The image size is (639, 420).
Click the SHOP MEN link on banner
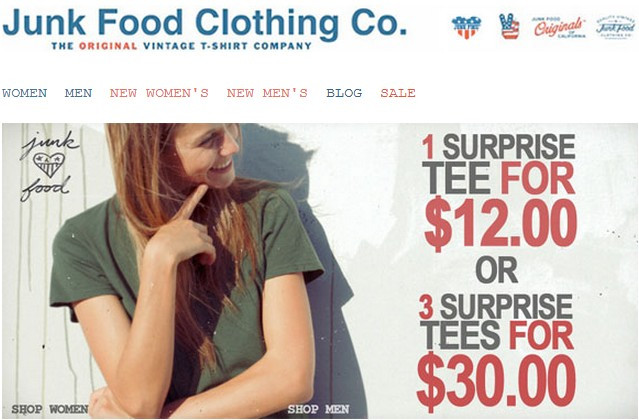(318, 409)
